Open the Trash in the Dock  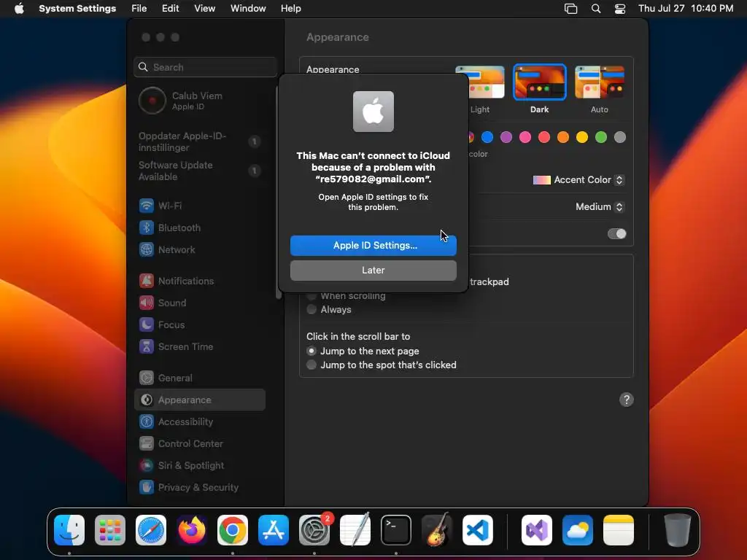pyautogui.click(x=678, y=530)
